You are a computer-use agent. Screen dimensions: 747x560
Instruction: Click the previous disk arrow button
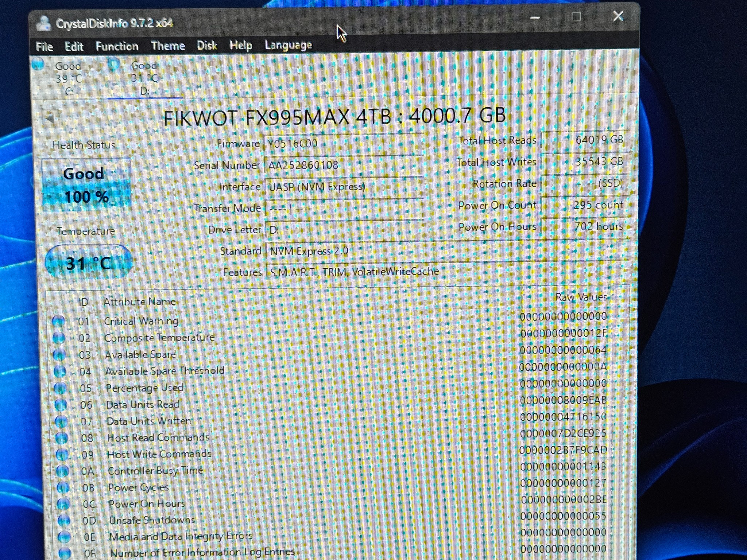pyautogui.click(x=50, y=118)
